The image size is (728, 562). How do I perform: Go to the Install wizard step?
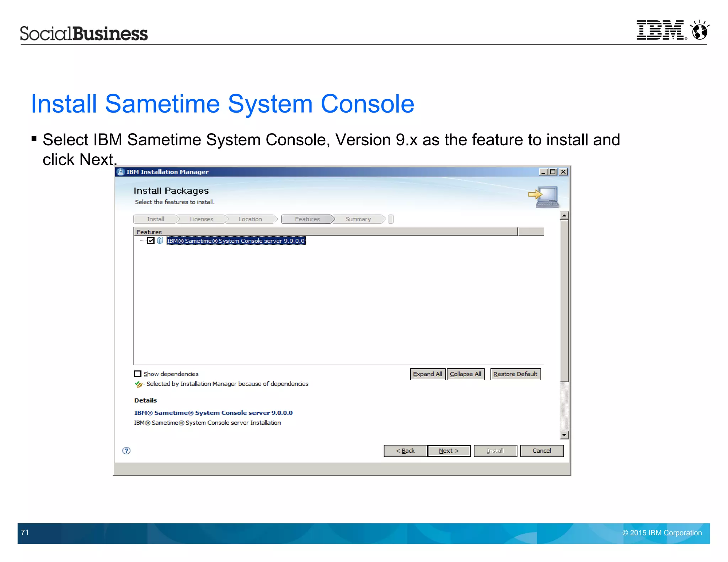155,219
